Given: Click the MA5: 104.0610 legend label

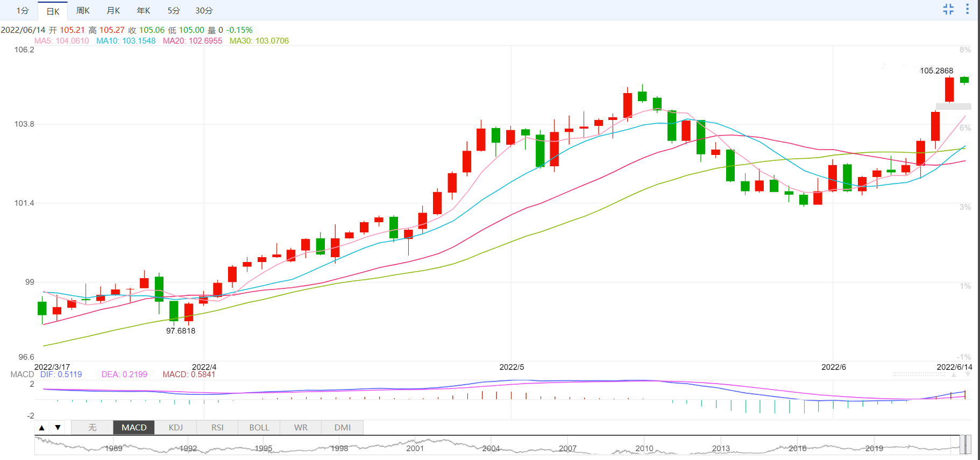Looking at the screenshot, I should click(62, 41).
